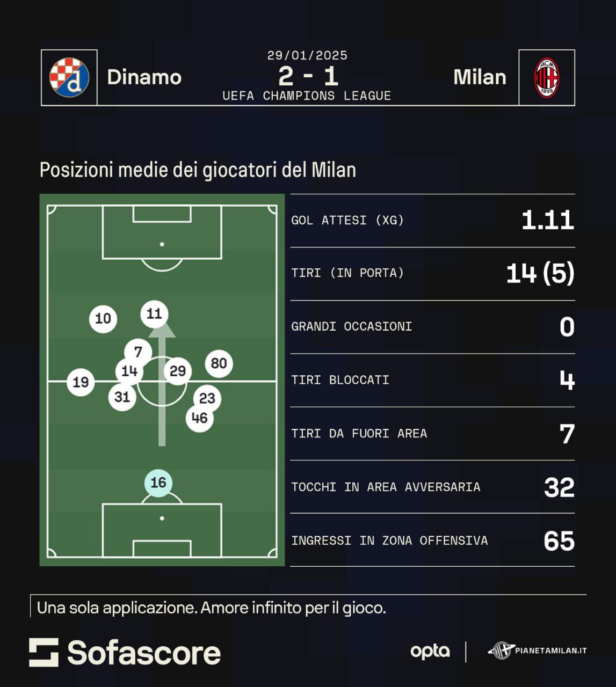The image size is (616, 687).
Task: Click the Ingressi in Zona Offensiva value 65
Action: 559,540
